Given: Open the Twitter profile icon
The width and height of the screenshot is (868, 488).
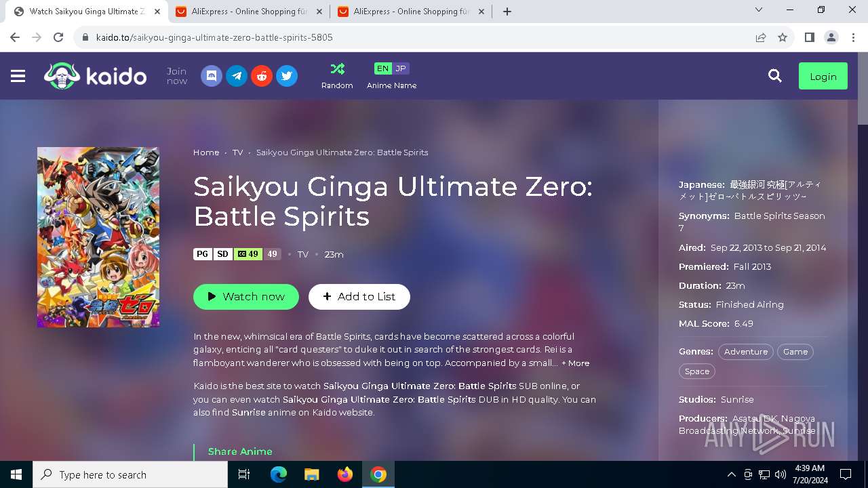Looking at the screenshot, I should pos(287,76).
